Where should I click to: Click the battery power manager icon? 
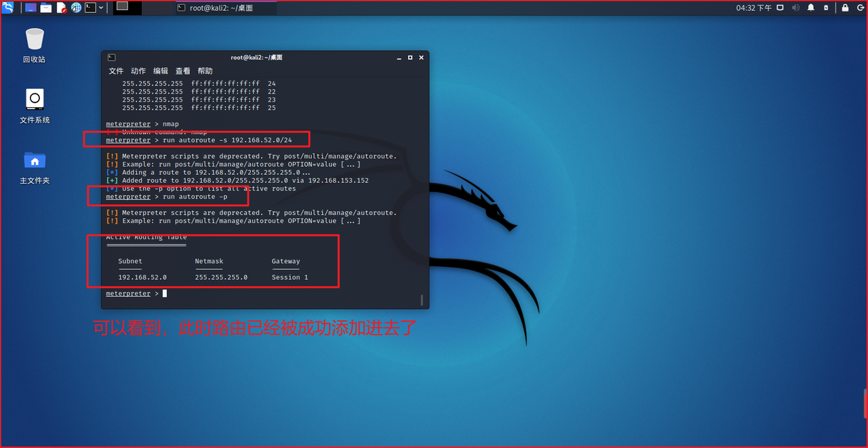pos(827,7)
